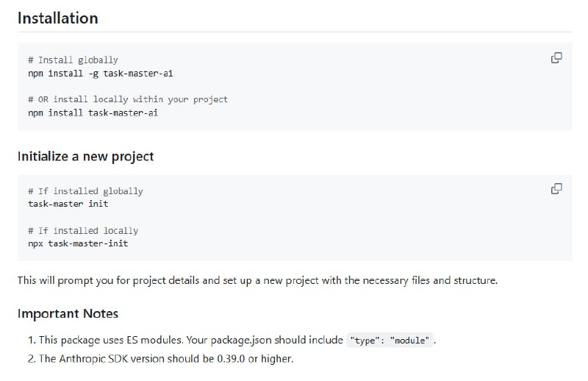This screenshot has width=588, height=381.
Task: Click the 'This will prompt you' paragraph
Action: point(257,280)
